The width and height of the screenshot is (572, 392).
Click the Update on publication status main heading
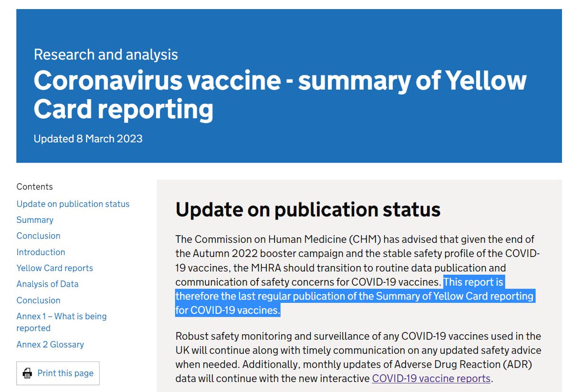tap(308, 210)
